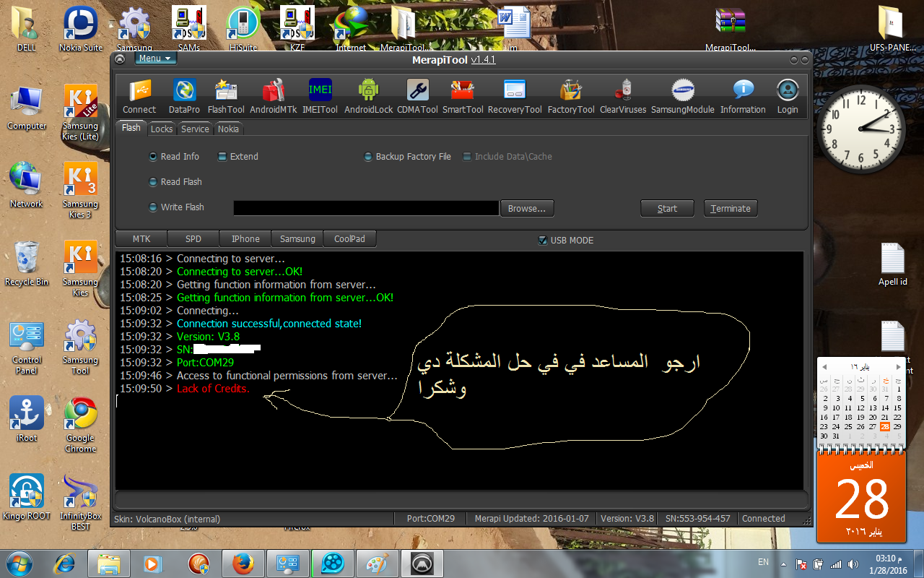
Task: Switch to the Service tab
Action: [195, 129]
